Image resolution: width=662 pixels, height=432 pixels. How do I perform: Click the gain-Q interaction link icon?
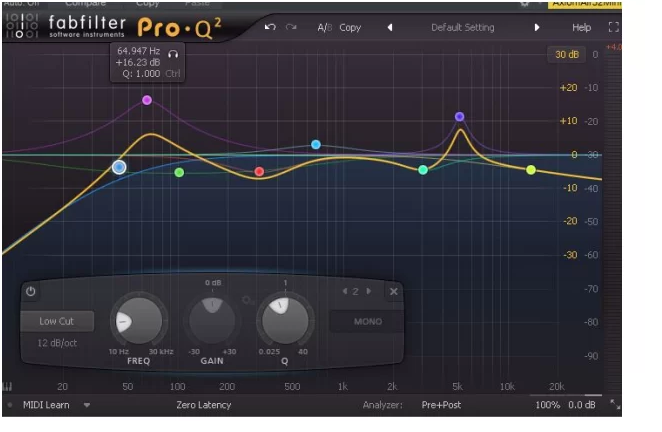[x=247, y=300]
